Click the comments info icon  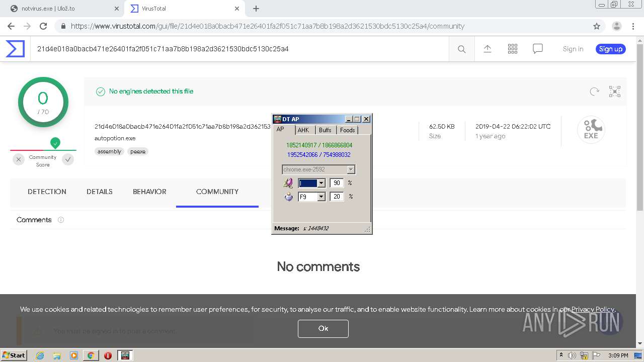pos(61,220)
